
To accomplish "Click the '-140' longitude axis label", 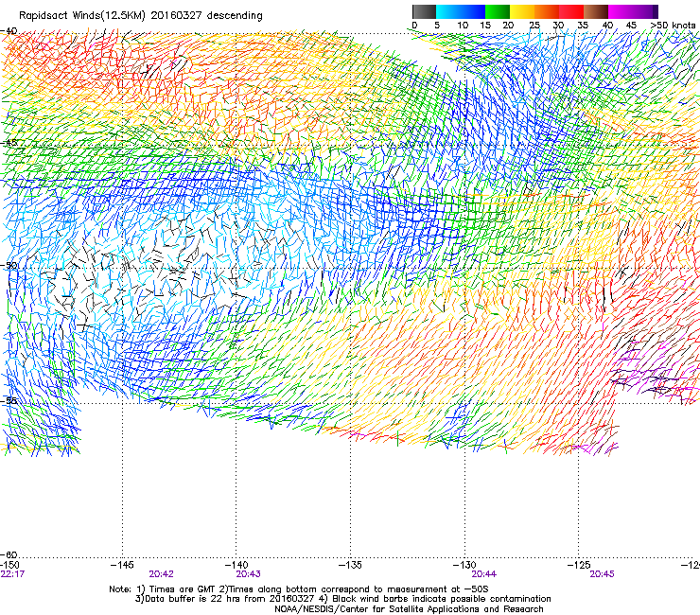I will coord(236,566).
